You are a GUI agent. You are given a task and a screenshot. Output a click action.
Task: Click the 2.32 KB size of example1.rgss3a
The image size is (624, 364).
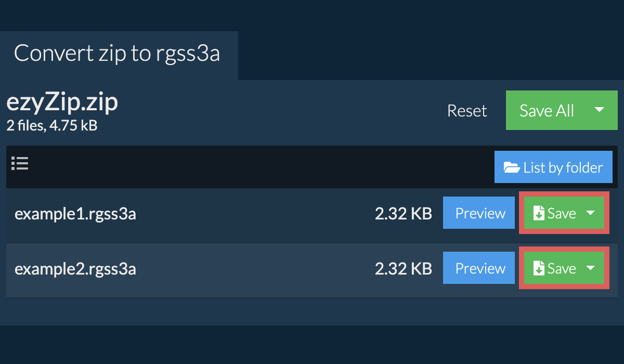click(x=404, y=213)
